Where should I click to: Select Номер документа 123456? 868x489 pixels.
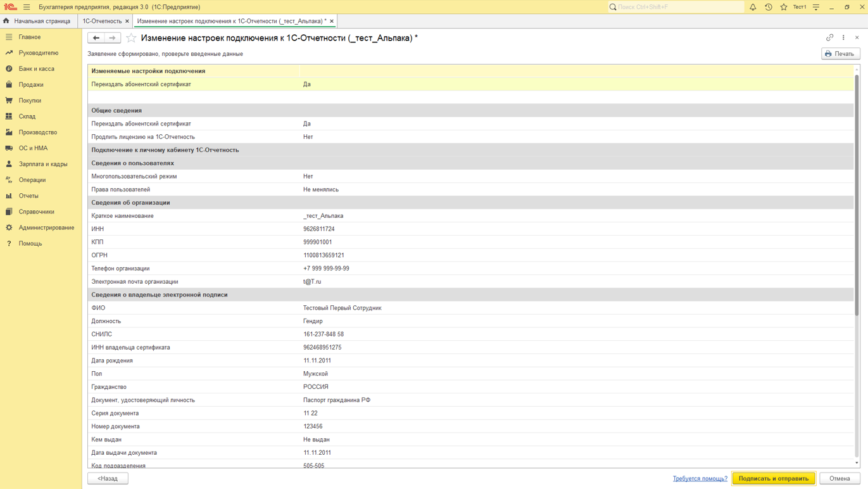(x=313, y=426)
